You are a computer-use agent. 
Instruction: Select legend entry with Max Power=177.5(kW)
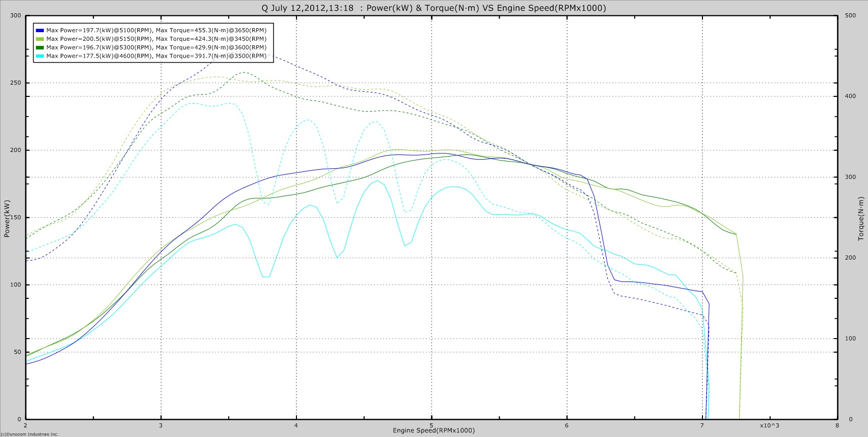click(156, 56)
